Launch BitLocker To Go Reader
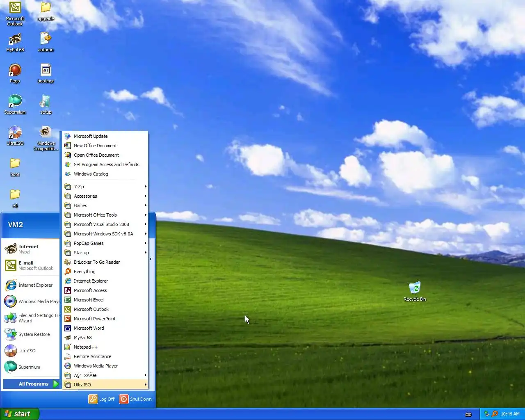The height and width of the screenshot is (420, 525). tap(105, 262)
